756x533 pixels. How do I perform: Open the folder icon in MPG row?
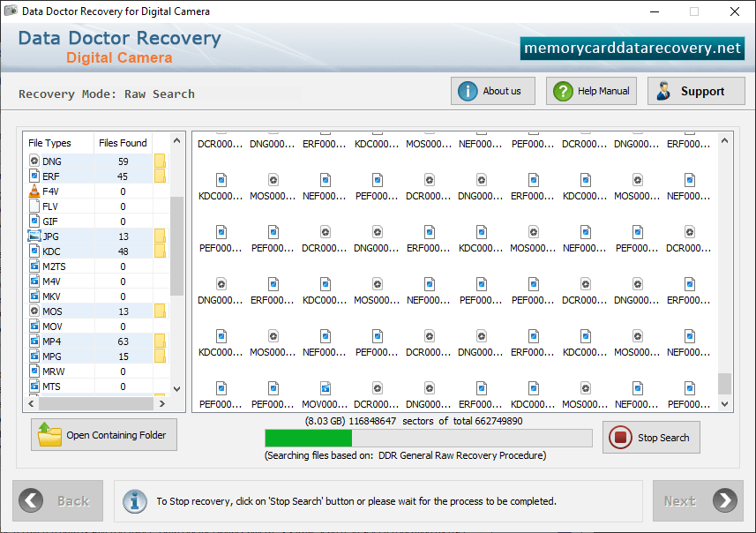pos(160,356)
